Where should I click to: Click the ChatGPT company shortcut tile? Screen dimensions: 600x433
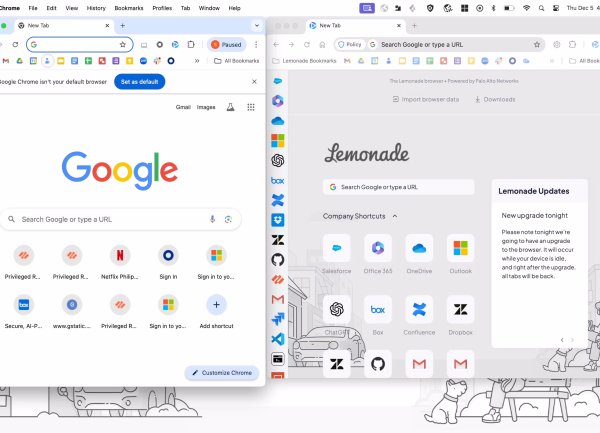(x=337, y=309)
